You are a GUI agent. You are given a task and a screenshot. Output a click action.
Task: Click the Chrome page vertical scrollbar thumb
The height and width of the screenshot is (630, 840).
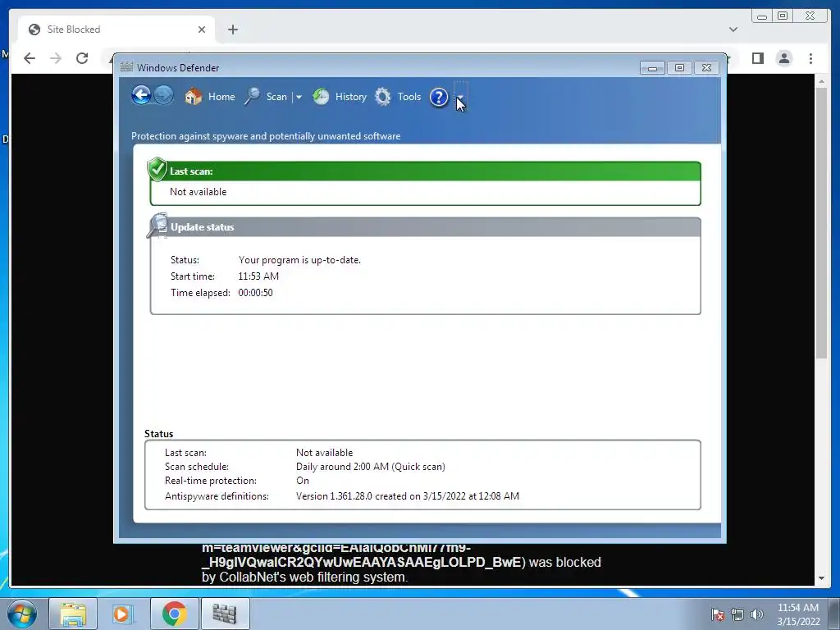822,222
